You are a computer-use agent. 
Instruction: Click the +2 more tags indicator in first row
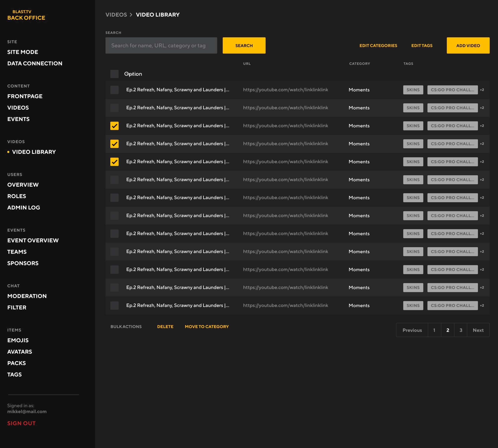(x=482, y=90)
